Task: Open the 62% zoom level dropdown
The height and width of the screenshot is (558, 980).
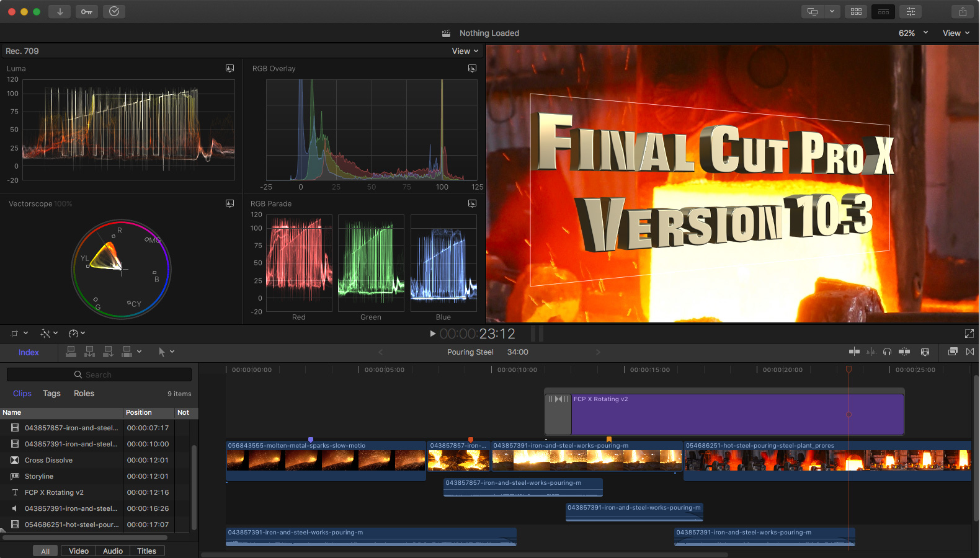Action: pyautogui.click(x=913, y=33)
